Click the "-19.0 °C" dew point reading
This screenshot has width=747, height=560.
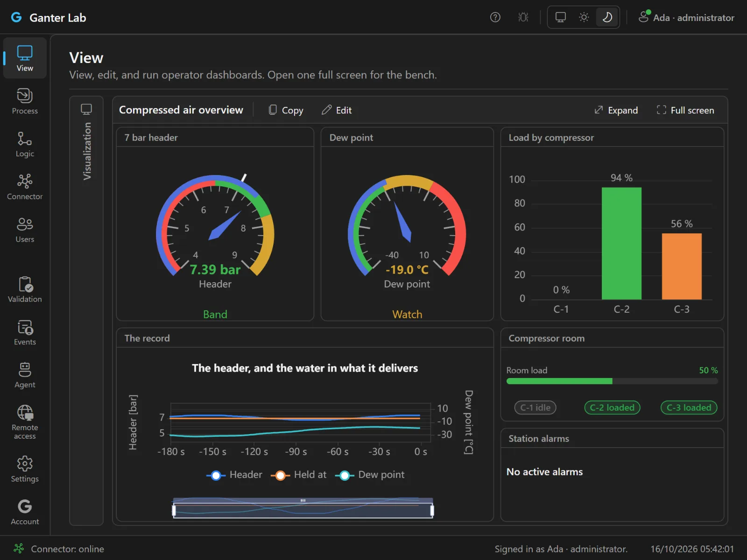coord(407,270)
